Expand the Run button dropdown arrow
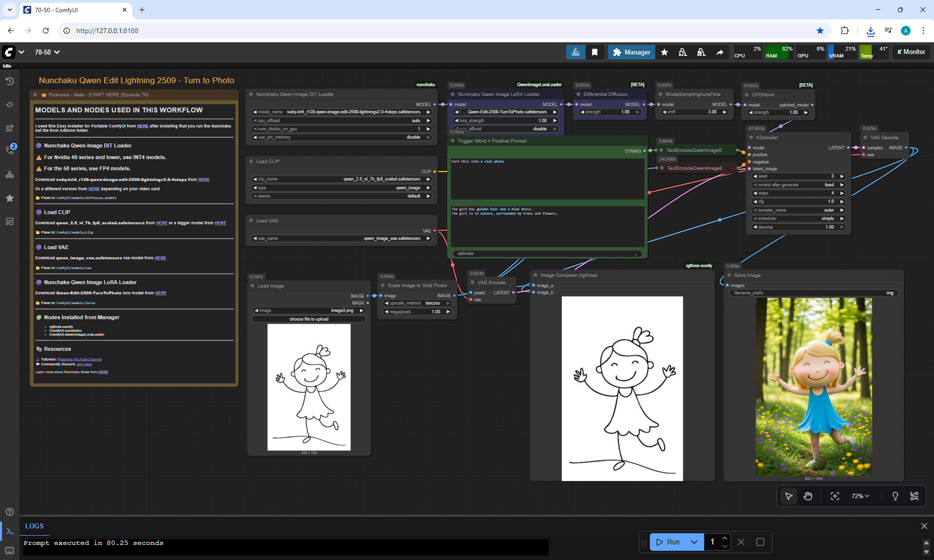Image resolution: width=934 pixels, height=560 pixels. pos(694,542)
